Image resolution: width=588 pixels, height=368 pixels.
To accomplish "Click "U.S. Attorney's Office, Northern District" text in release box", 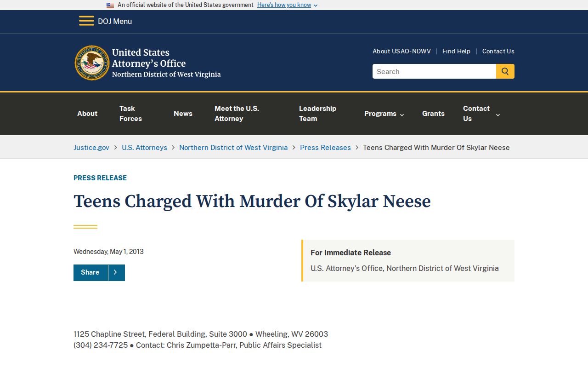I will click(404, 268).
